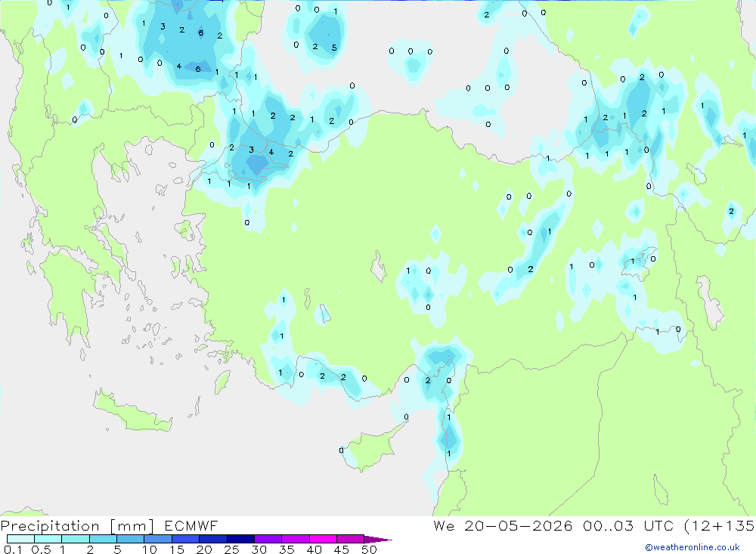756x554 pixels.
Task: Select the '40' legend scale label
Action: [314, 549]
